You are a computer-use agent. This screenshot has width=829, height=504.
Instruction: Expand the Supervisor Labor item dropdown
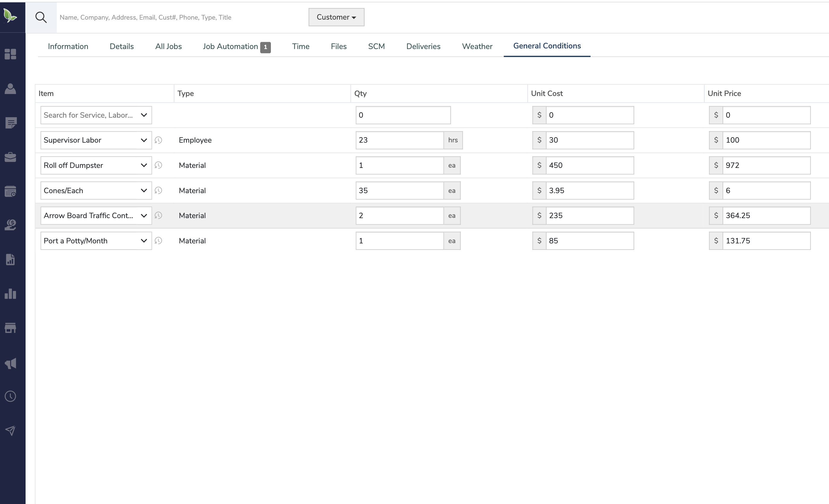(96, 140)
